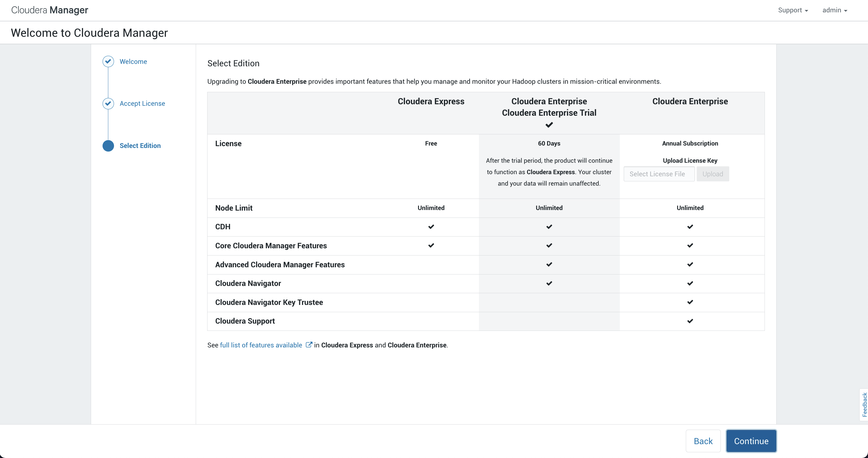Click the Cloudera Manager logo
Viewport: 868px width, 458px height.
[x=49, y=10]
